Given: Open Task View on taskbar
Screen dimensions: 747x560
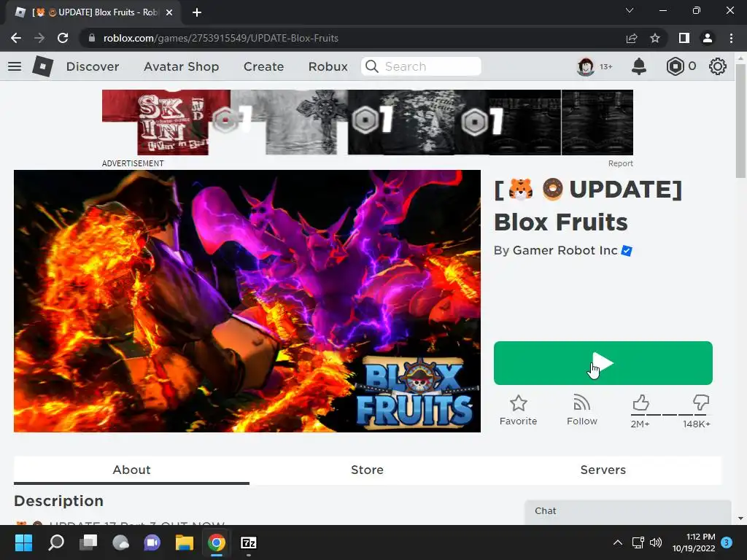Looking at the screenshot, I should click(88, 542).
